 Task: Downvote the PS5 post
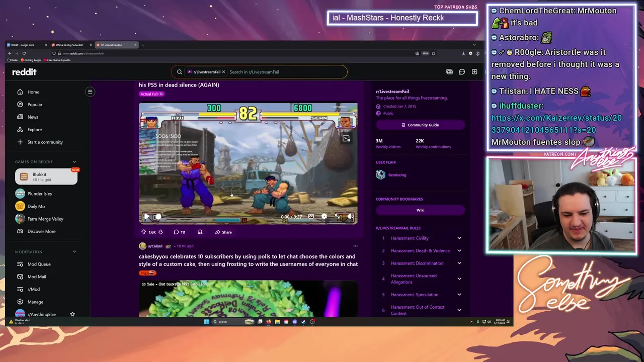click(x=160, y=232)
